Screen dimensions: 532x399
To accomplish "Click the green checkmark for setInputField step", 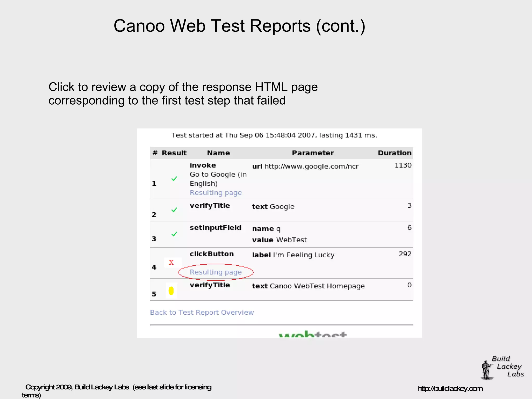I will 174,234.
